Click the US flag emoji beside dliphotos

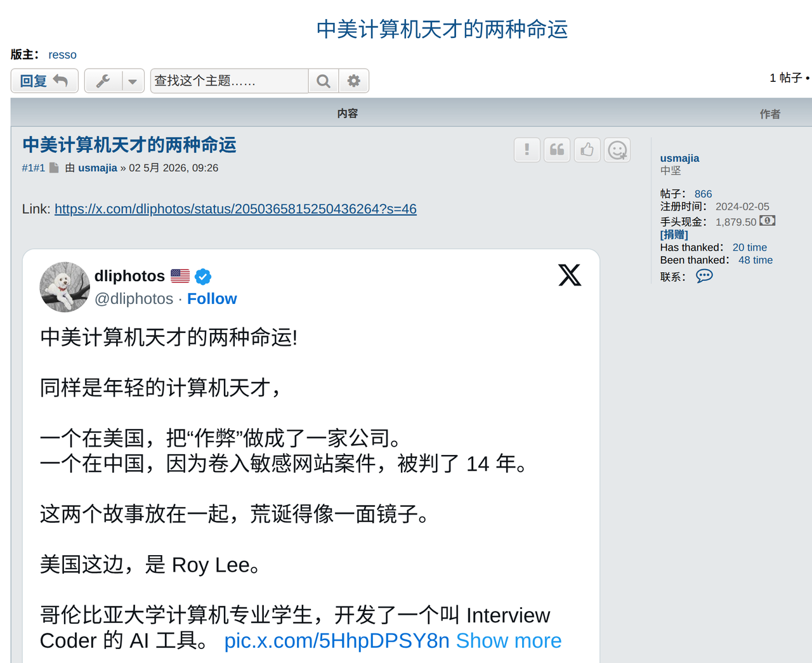(x=180, y=276)
